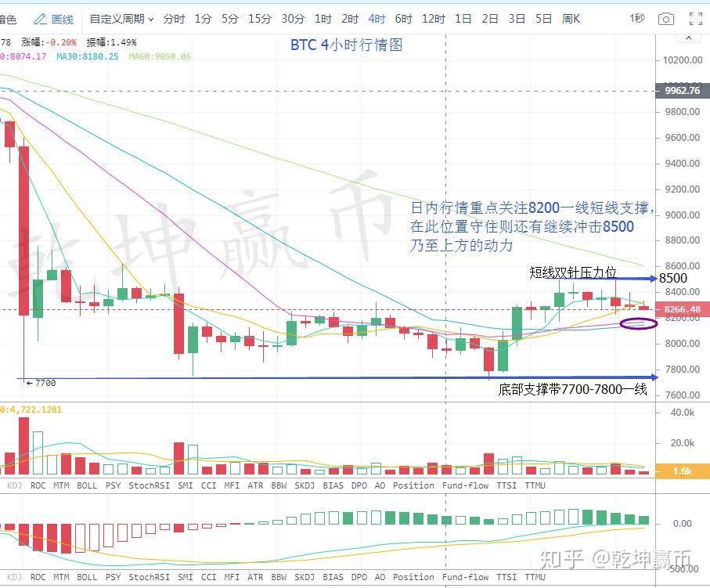Click the 1秒 refresh interval option

pyautogui.click(x=637, y=19)
